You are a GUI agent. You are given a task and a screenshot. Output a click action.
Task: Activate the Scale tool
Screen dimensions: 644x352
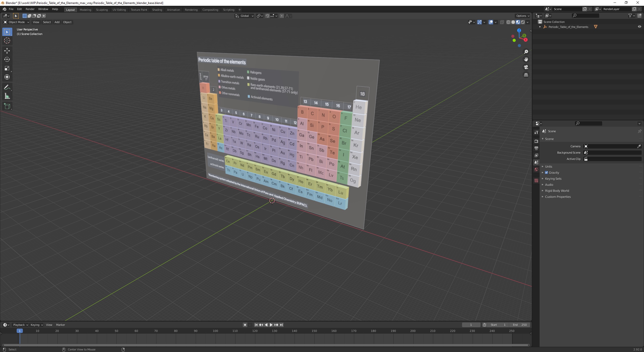[7, 68]
